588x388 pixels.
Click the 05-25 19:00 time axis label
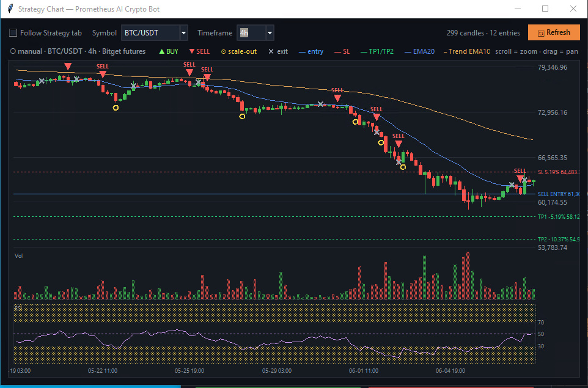point(189,371)
